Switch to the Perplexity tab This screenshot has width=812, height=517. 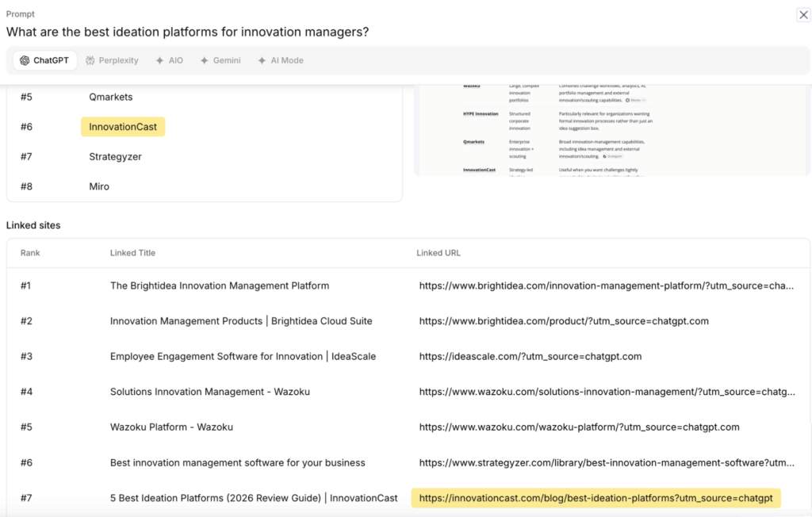[112, 60]
